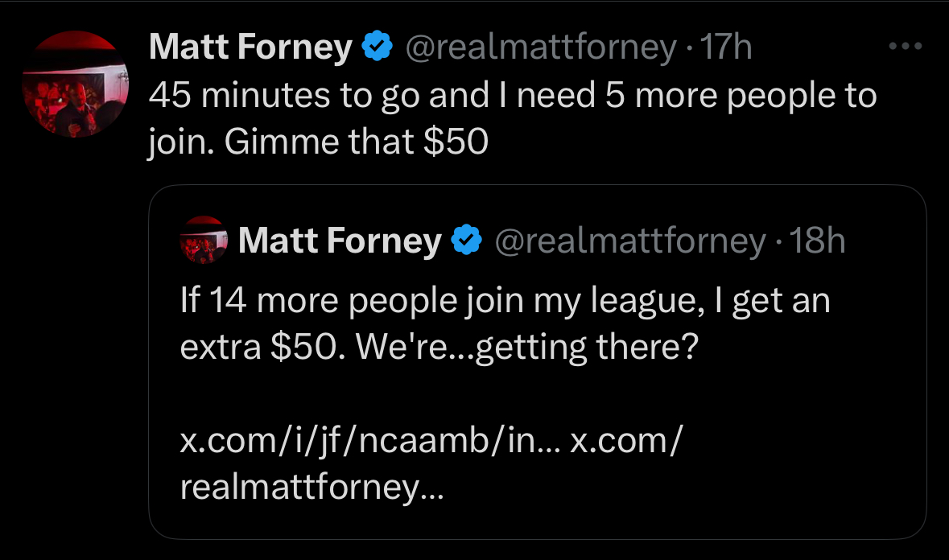Screen dimensions: 949x560
Task: Open the x.com/i/jf/ncaamb/in… link
Action: click(370, 443)
